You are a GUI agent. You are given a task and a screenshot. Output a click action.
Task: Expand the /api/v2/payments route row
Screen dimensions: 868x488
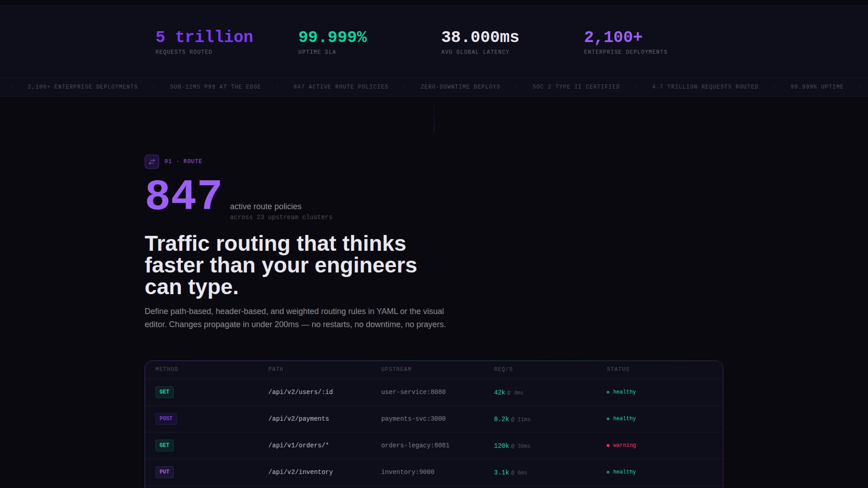pyautogui.click(x=298, y=418)
